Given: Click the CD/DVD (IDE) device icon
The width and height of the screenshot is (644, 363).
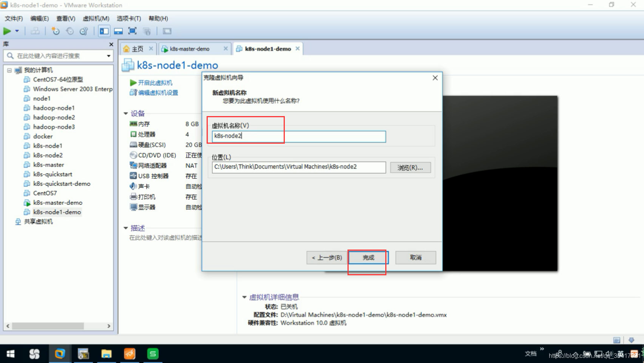Looking at the screenshot, I should click(x=133, y=155).
